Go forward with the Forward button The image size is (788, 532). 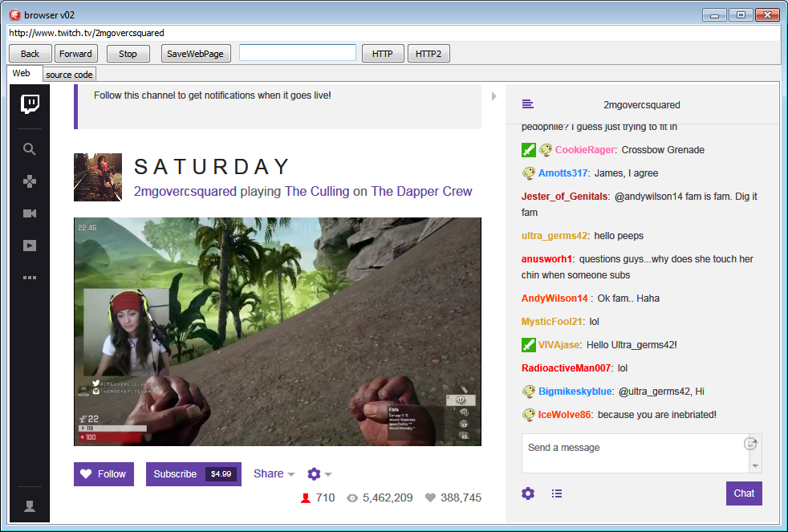coord(75,54)
